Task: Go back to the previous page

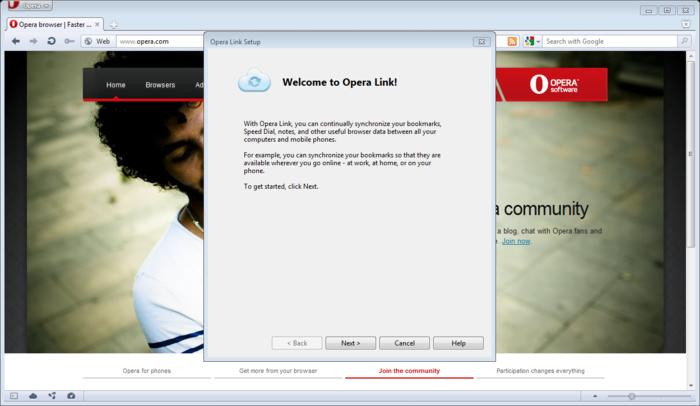Action: tap(16, 41)
